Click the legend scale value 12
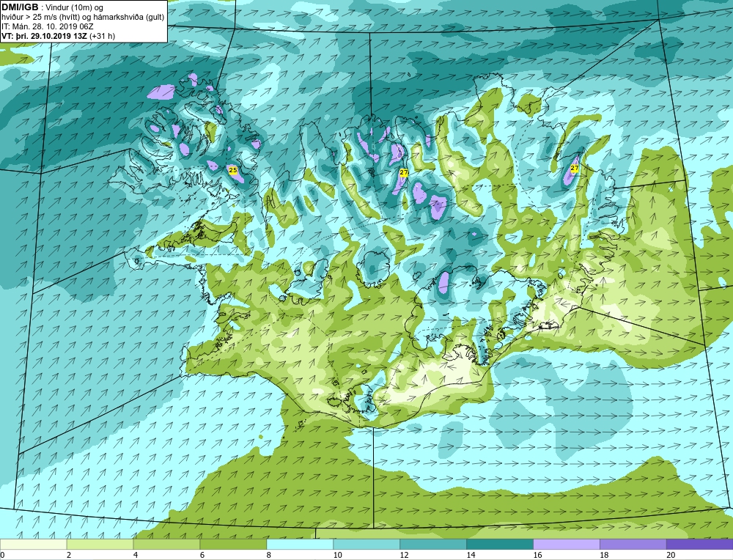This screenshot has width=733, height=560. 405,555
